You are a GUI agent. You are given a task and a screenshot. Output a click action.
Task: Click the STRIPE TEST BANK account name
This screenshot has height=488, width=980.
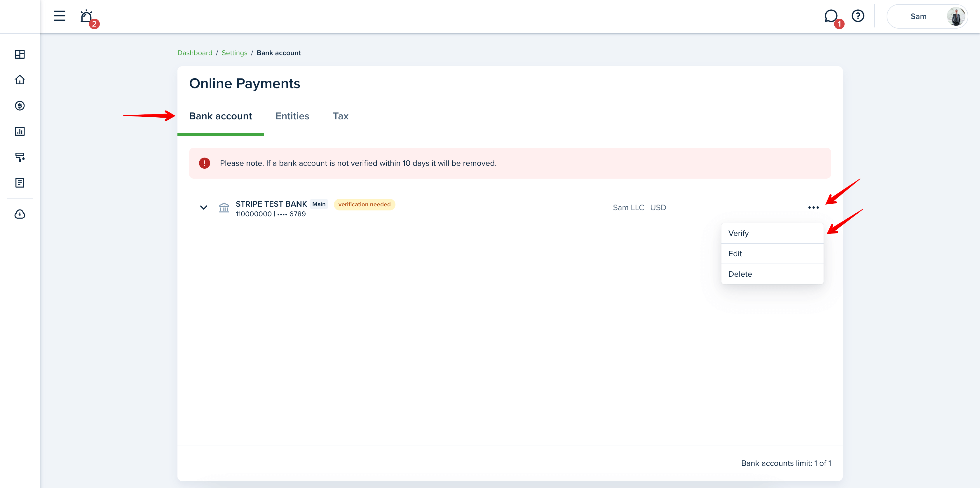click(x=271, y=204)
